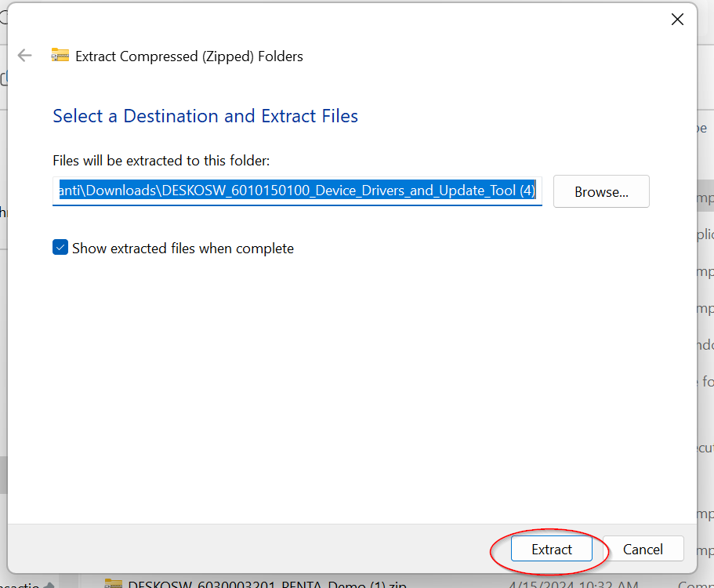This screenshot has height=588, width=714.
Task: Select the DESKOSW_6030003201_PENTA_Demo zip filename
Action: click(x=261, y=583)
